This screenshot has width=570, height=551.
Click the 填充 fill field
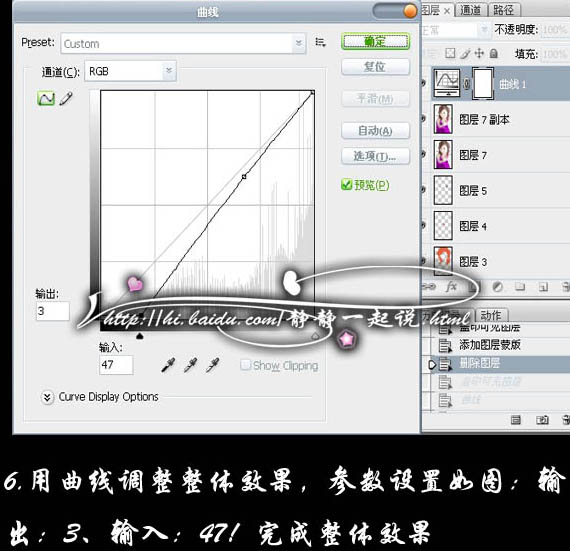[555, 54]
